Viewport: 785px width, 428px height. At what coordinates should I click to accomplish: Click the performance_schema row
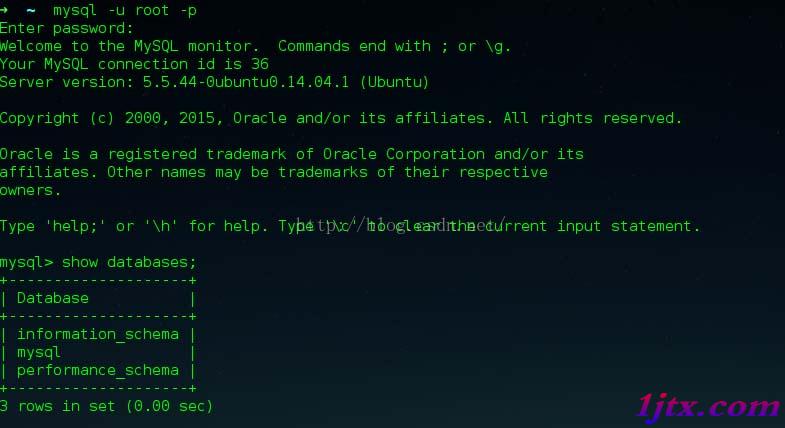[x=98, y=370]
